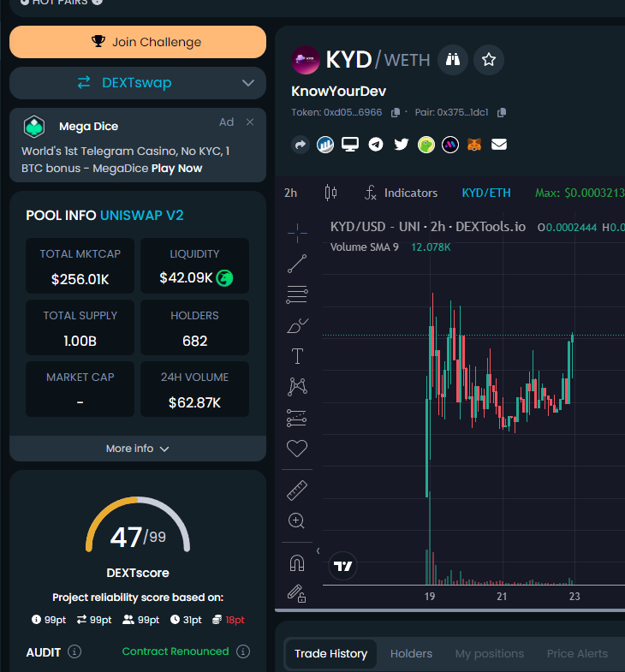Open the My positions tab
The height and width of the screenshot is (672, 625).
(x=490, y=653)
